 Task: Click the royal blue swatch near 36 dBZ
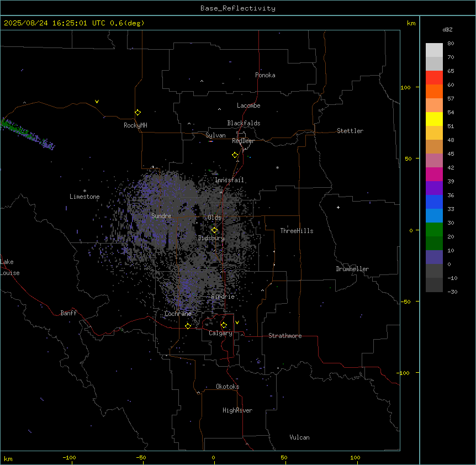click(434, 202)
